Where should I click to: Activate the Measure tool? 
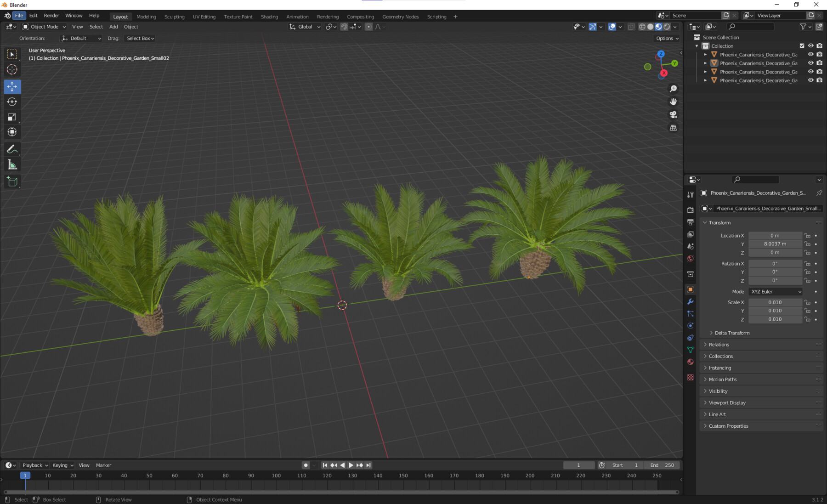click(x=12, y=164)
